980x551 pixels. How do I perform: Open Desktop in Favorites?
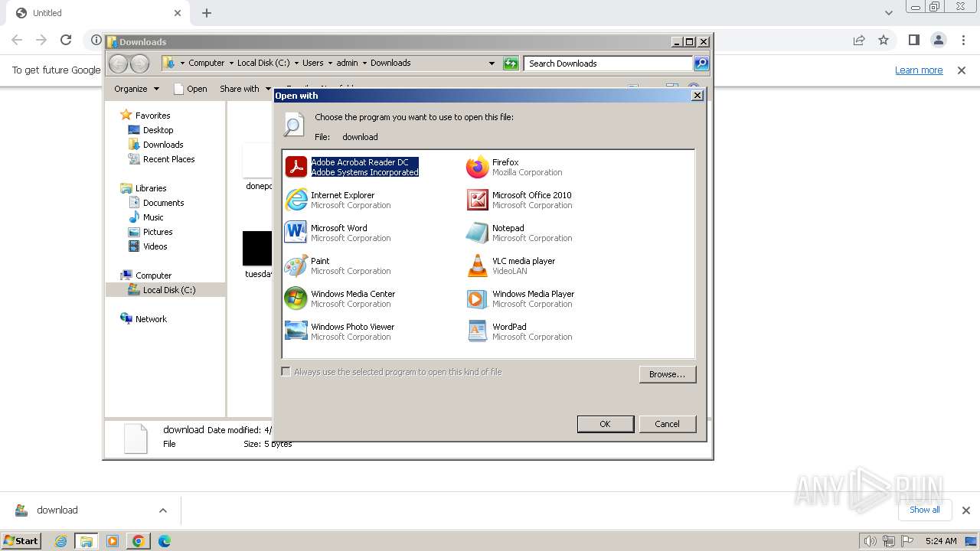pos(158,130)
